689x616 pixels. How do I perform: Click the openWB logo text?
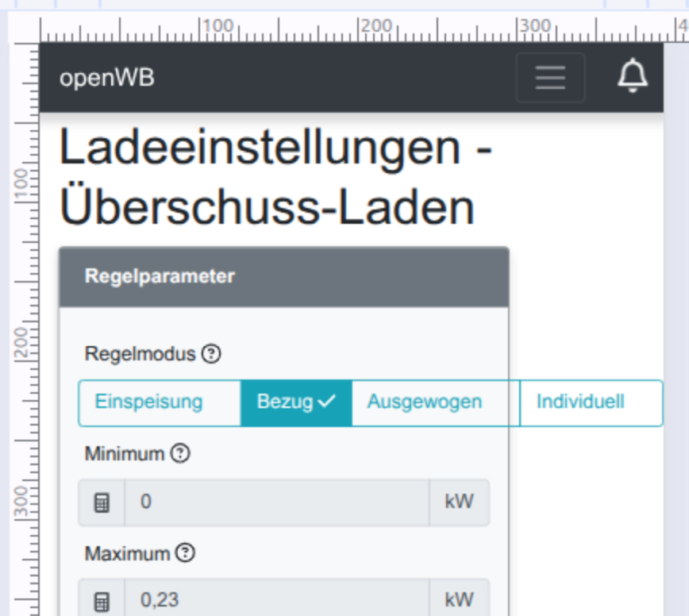(x=106, y=77)
